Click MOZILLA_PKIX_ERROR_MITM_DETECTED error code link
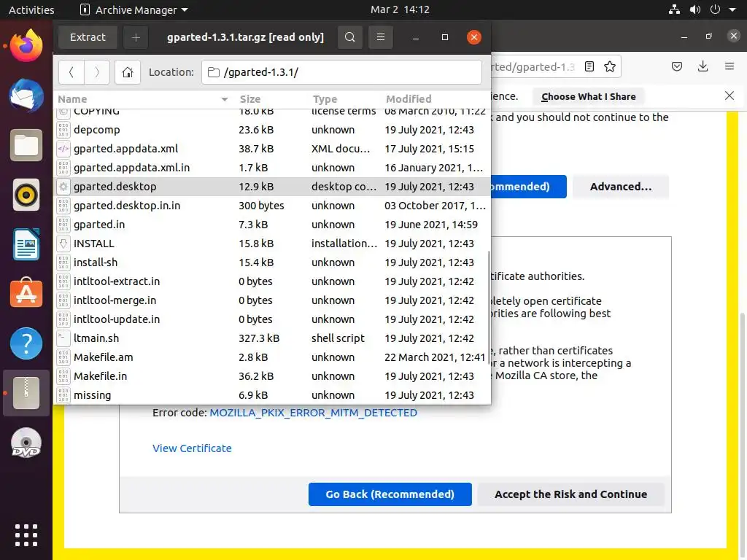The image size is (747, 560). coord(314,413)
